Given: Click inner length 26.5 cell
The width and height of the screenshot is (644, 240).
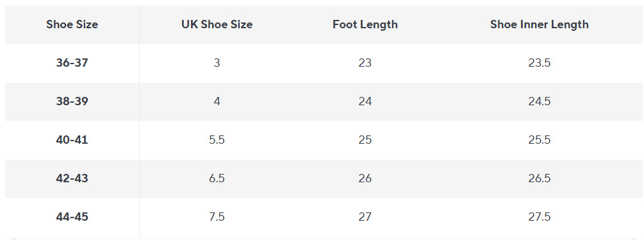Looking at the screenshot, I should [x=540, y=179].
